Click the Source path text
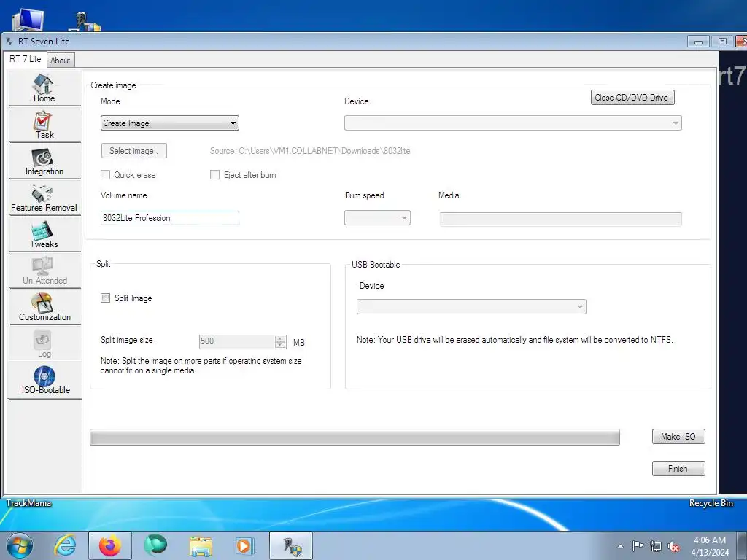747x560 pixels. coord(309,151)
